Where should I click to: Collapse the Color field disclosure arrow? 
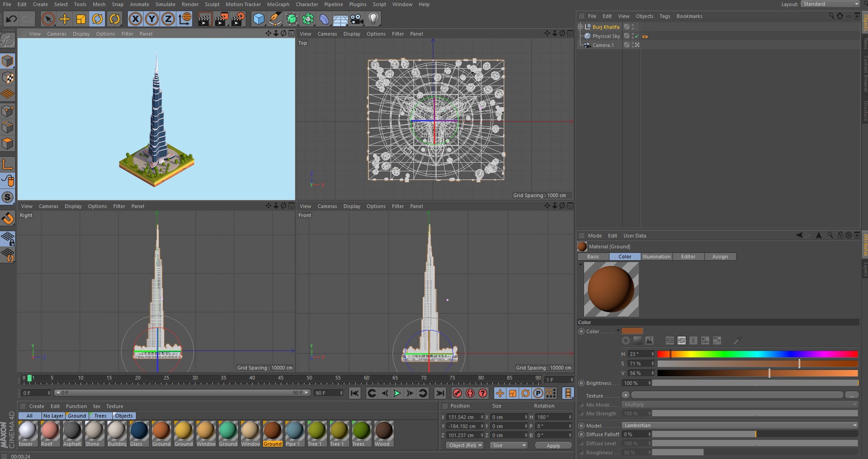(x=618, y=330)
